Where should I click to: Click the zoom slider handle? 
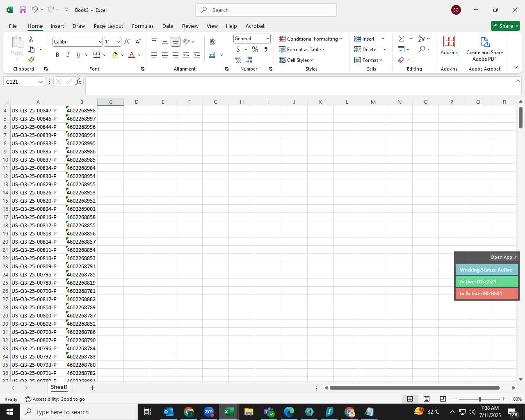click(x=479, y=399)
